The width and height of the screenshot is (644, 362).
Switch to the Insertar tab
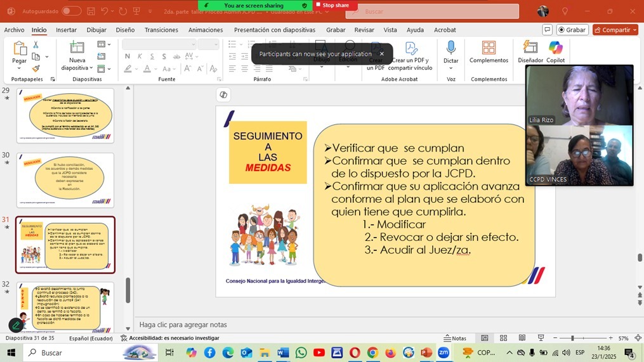(x=66, y=30)
